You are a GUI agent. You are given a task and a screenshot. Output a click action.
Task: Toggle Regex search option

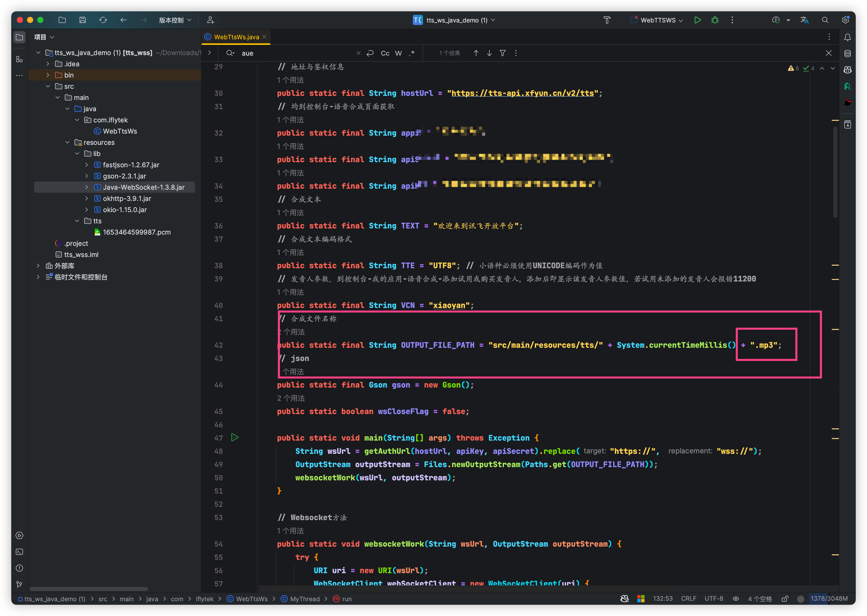(x=412, y=53)
